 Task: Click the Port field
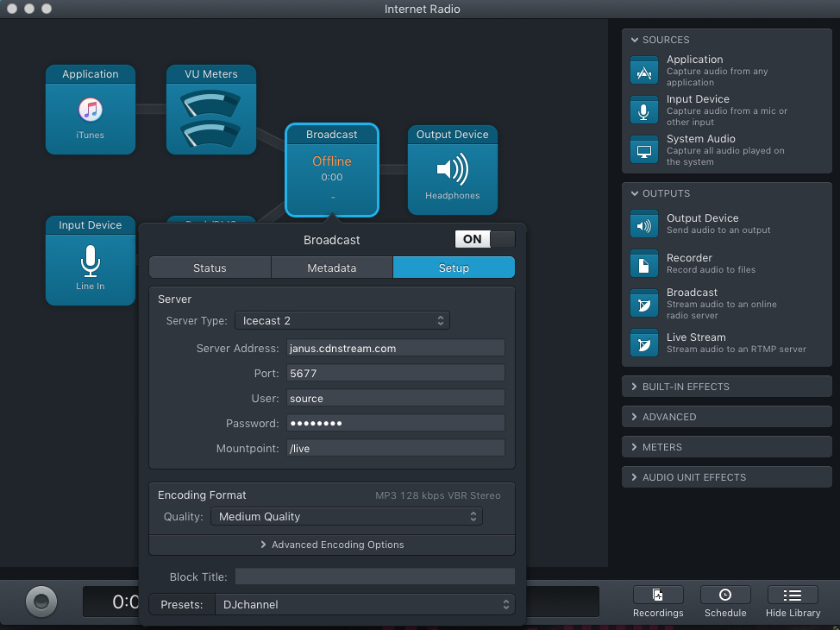395,373
